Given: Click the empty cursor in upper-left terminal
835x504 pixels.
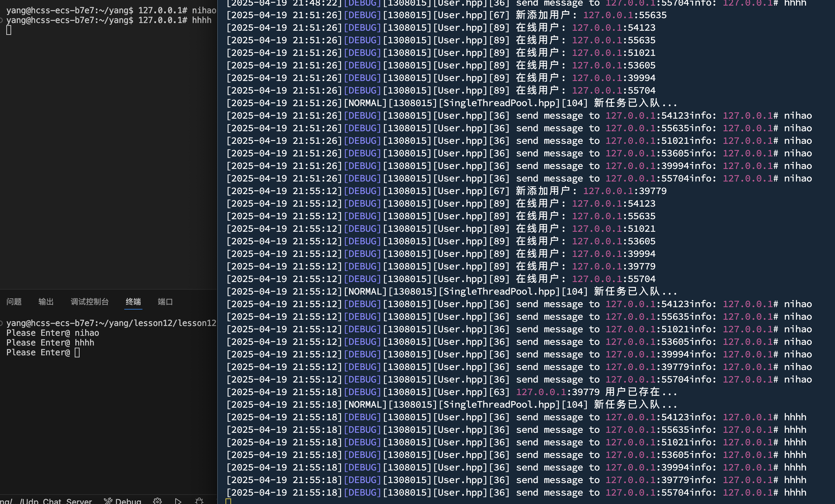Looking at the screenshot, I should [9, 30].
